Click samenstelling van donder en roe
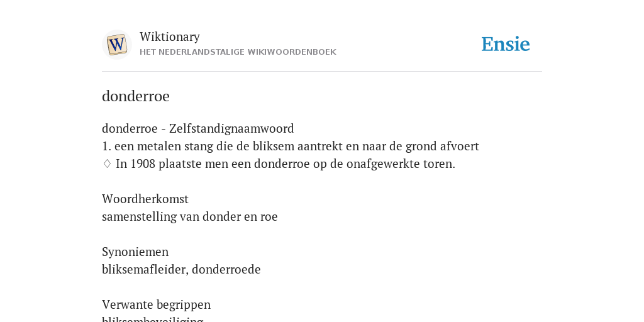This screenshot has width=644, height=322. tap(190, 216)
